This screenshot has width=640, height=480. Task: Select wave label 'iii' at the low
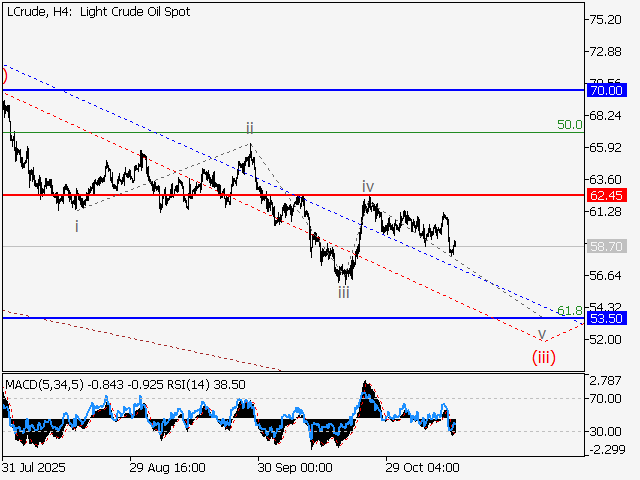pyautogui.click(x=343, y=292)
